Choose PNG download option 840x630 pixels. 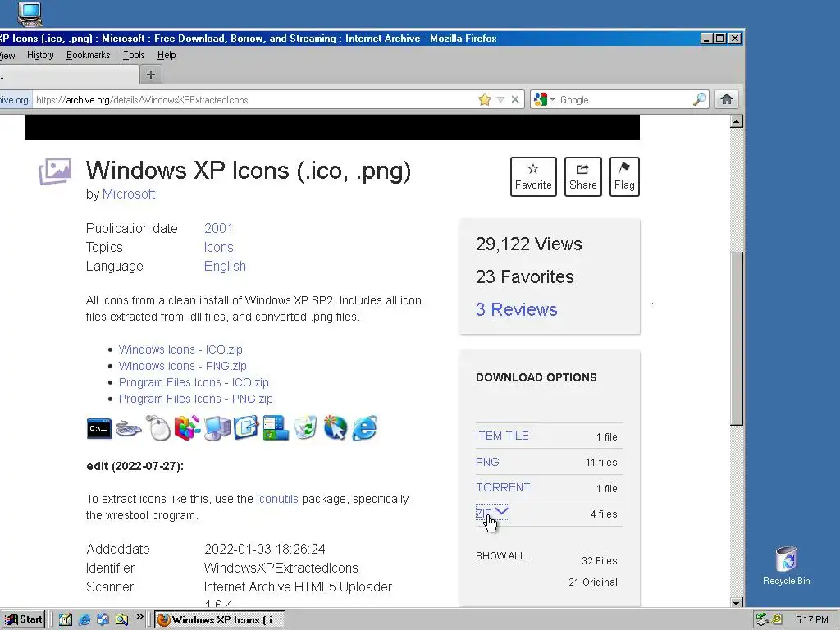[x=487, y=462]
